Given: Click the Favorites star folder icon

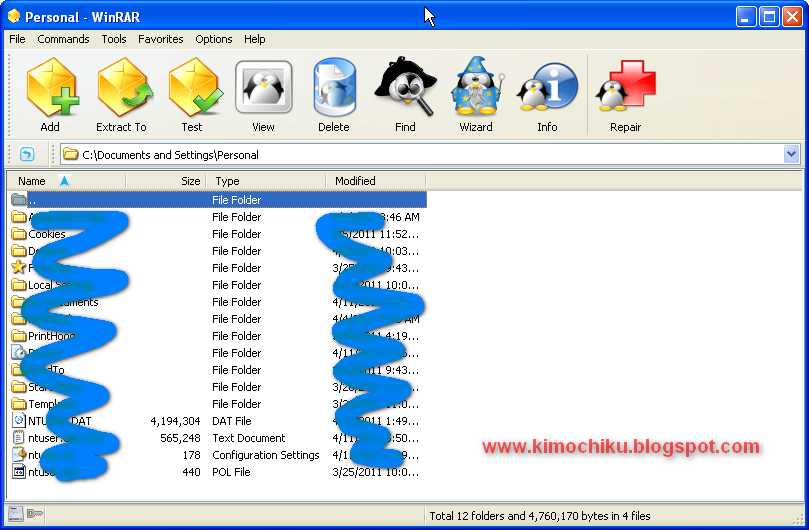Looking at the screenshot, I should click(x=19, y=267).
